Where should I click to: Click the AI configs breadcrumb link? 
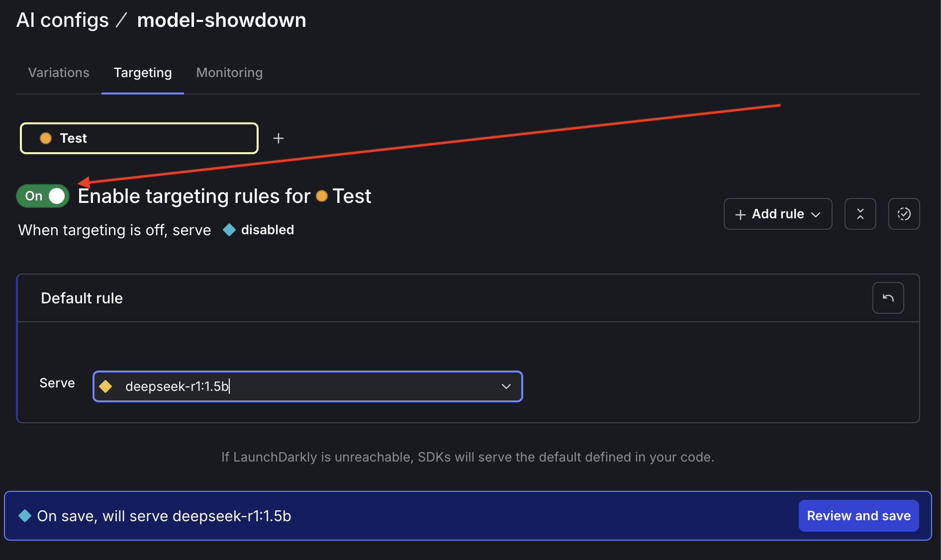coord(62,20)
